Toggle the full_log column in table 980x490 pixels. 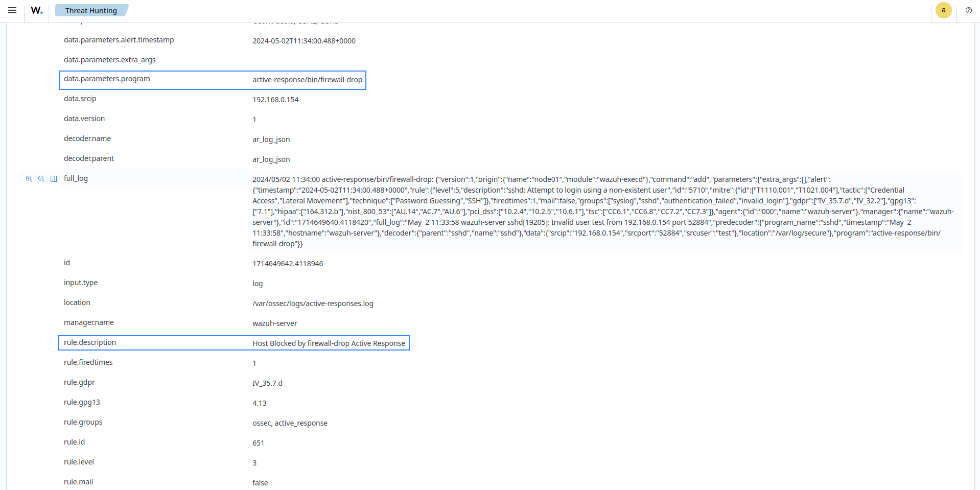[x=54, y=179]
